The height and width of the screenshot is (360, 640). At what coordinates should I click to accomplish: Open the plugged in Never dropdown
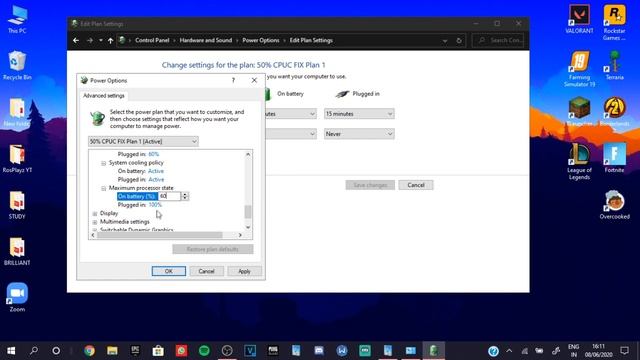(359, 134)
